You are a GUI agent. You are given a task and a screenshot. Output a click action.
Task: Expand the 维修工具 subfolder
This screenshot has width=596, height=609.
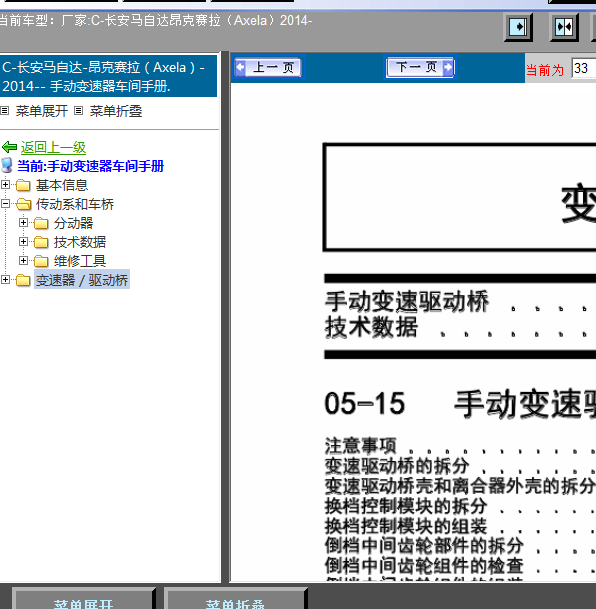pyautogui.click(x=23, y=260)
